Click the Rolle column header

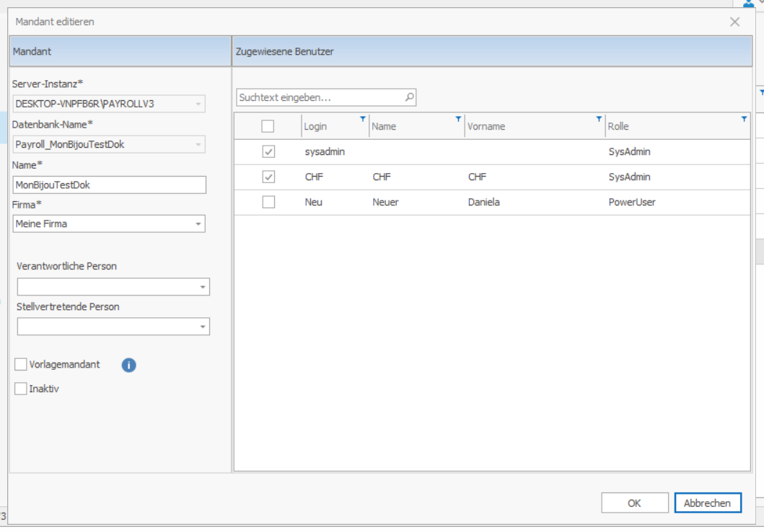coord(664,126)
